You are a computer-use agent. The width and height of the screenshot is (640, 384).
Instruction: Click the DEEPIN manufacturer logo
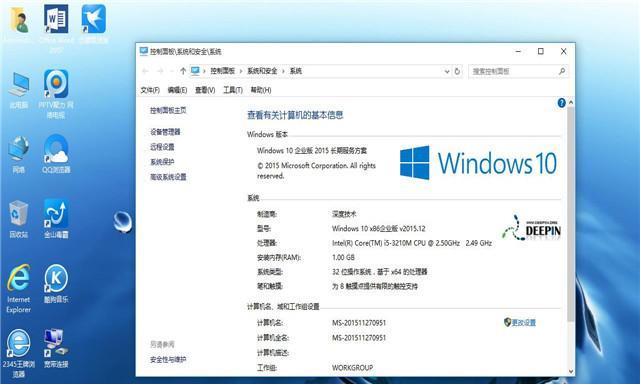531,229
